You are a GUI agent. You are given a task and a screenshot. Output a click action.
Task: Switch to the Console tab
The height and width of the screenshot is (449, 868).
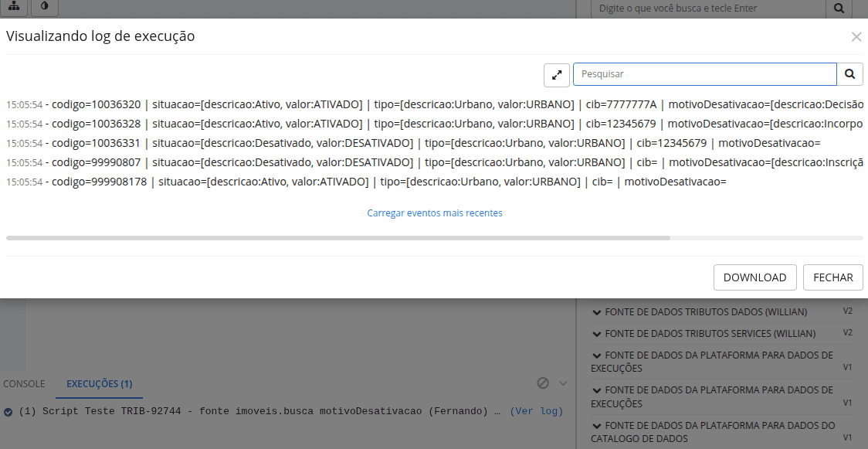pyautogui.click(x=24, y=383)
